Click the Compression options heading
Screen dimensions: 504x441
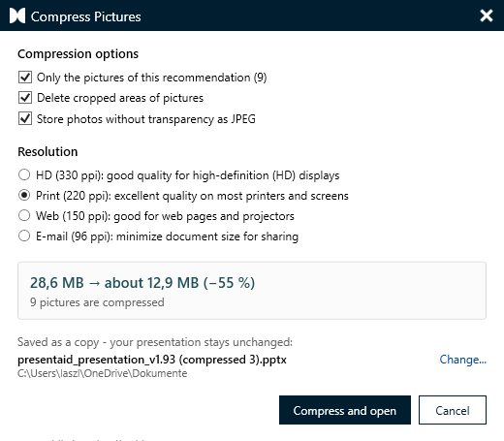point(78,54)
